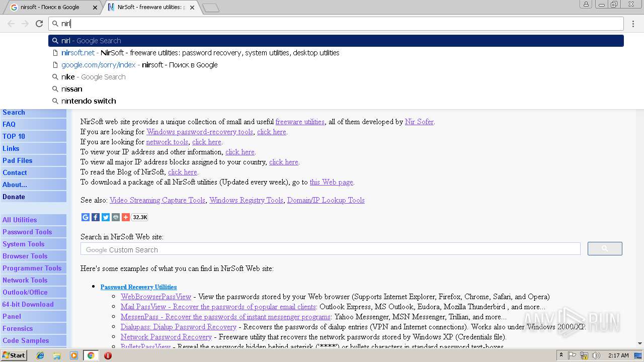
Task: Open a new browser tab
Action: (x=210, y=8)
